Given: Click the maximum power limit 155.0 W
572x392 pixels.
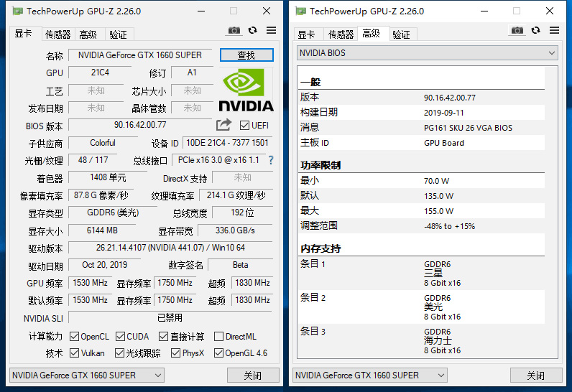Looking at the screenshot, I should [x=438, y=211].
